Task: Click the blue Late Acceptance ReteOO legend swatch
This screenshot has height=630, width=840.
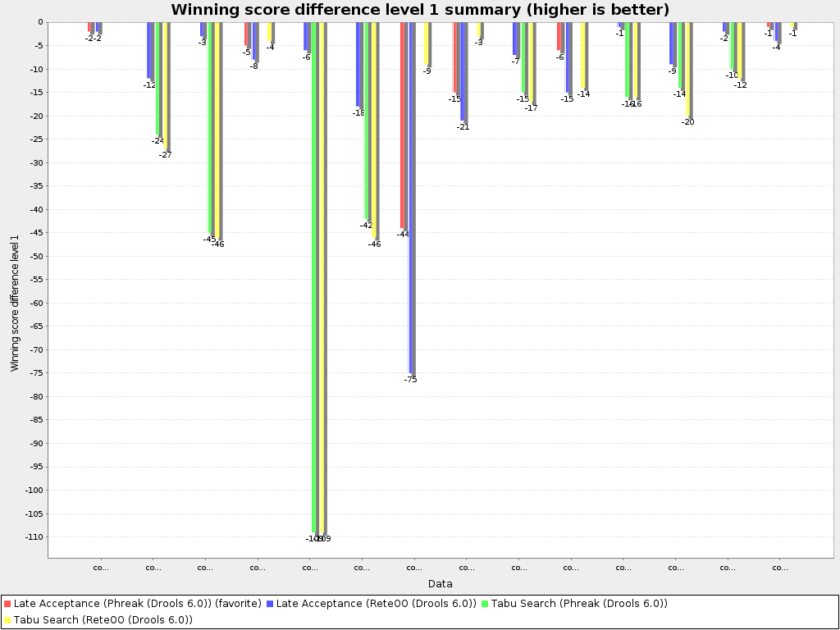Action: click(x=270, y=604)
